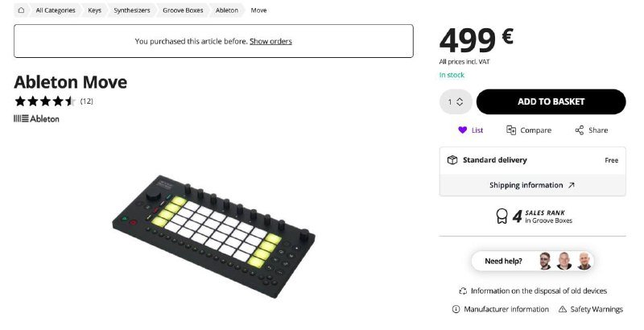The width and height of the screenshot is (644, 330).
Task: Open the Show orders link
Action: click(270, 41)
